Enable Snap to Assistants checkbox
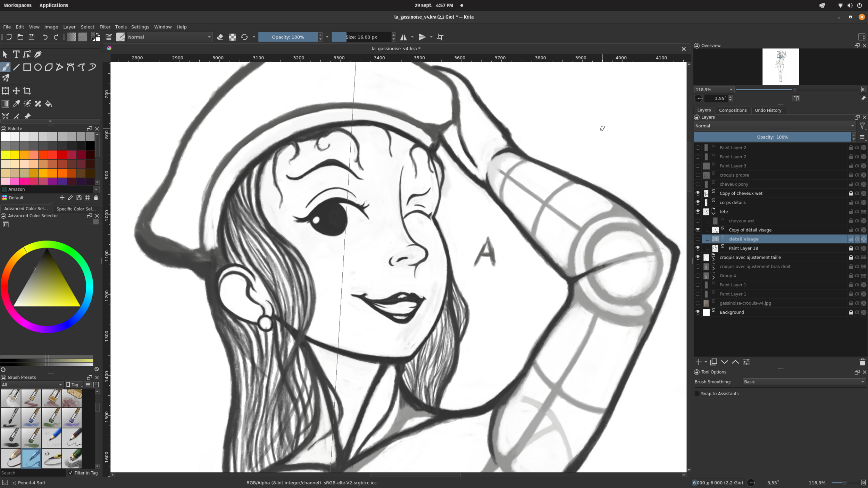The width and height of the screenshot is (868, 488). pos(697,394)
